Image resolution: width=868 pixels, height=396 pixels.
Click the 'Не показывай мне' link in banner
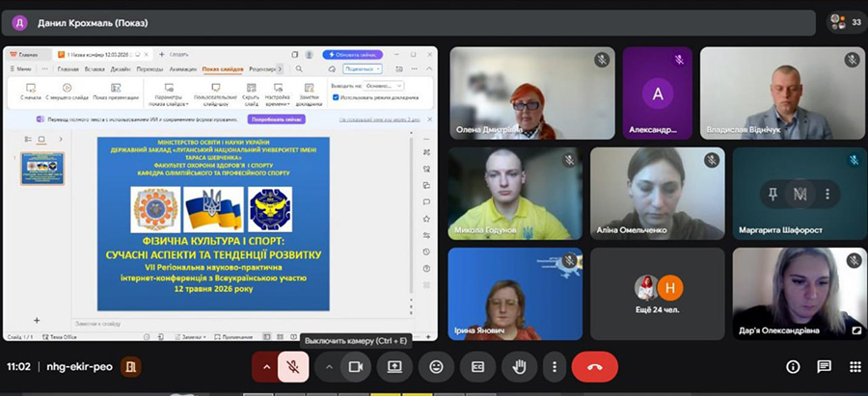coord(379,119)
